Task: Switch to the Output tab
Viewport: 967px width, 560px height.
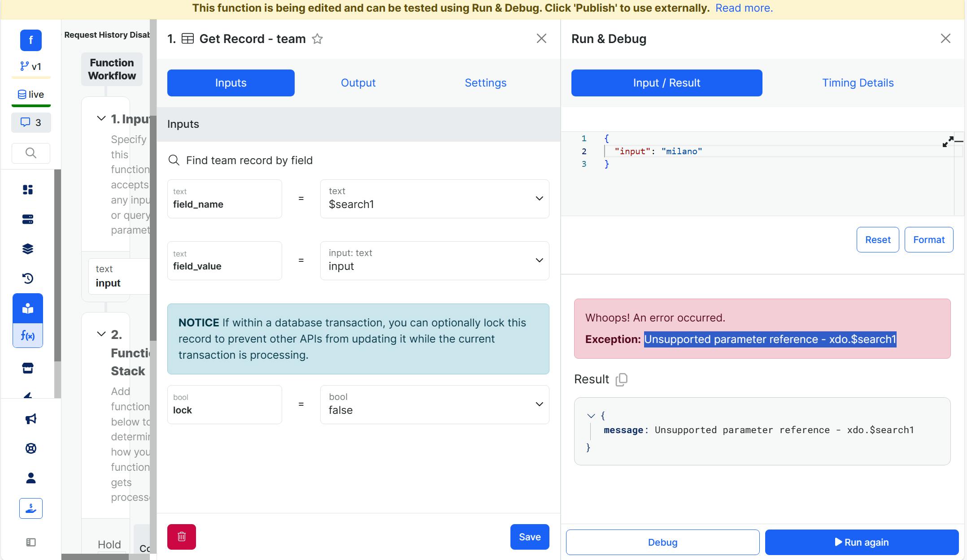Action: 358,83
